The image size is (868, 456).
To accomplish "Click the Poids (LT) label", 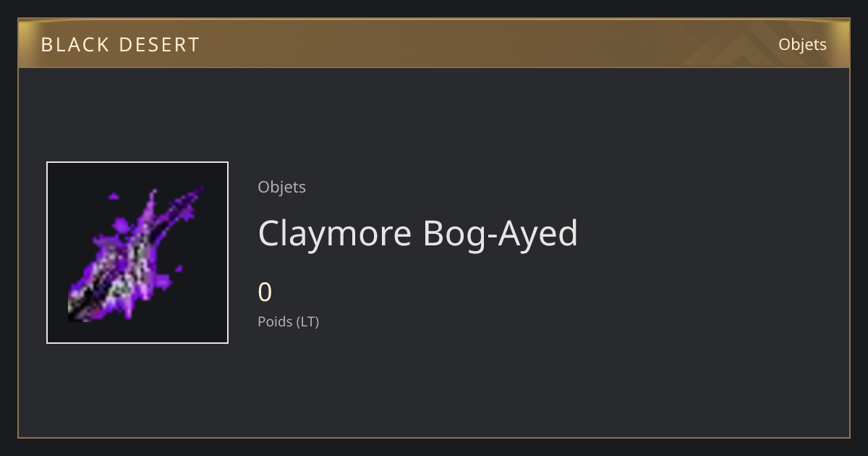I will pyautogui.click(x=288, y=321).
